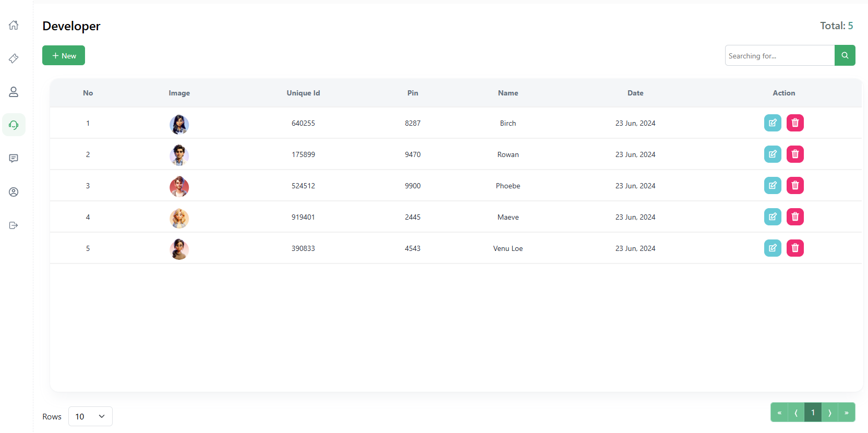Edit the Birch developer row

click(773, 123)
